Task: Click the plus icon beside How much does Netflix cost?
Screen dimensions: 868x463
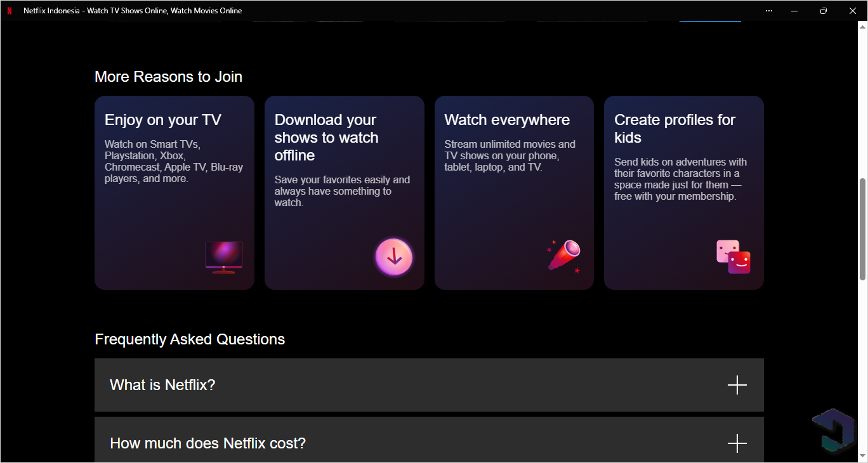Action: (737, 443)
